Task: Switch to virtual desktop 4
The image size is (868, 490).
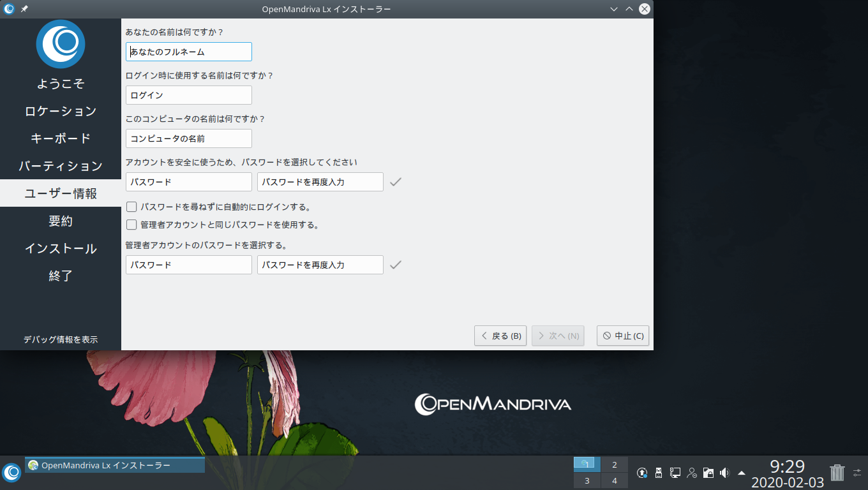Action: 614,480
